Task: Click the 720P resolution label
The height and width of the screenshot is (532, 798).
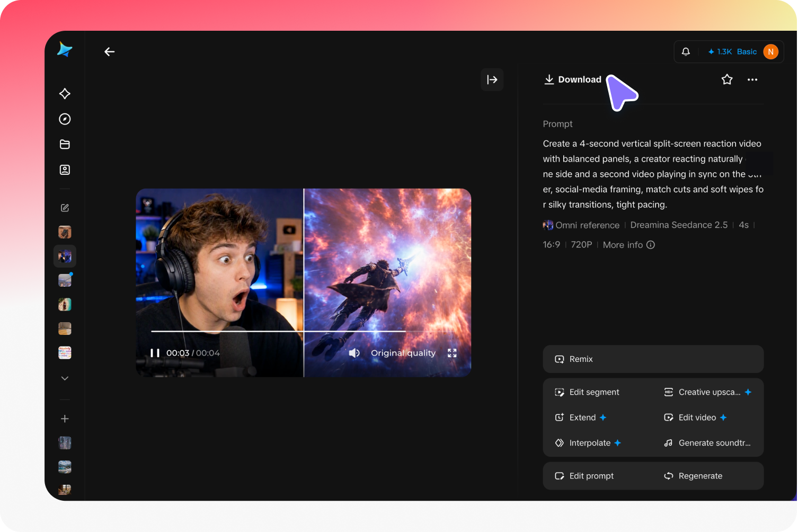Action: [x=581, y=245]
